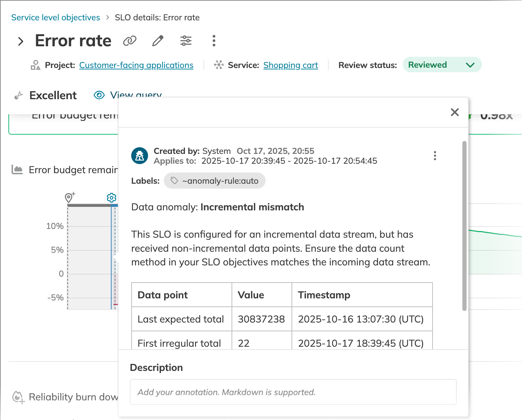522x420 pixels.
Task: Click the project icon before Project label
Action: pos(35,65)
